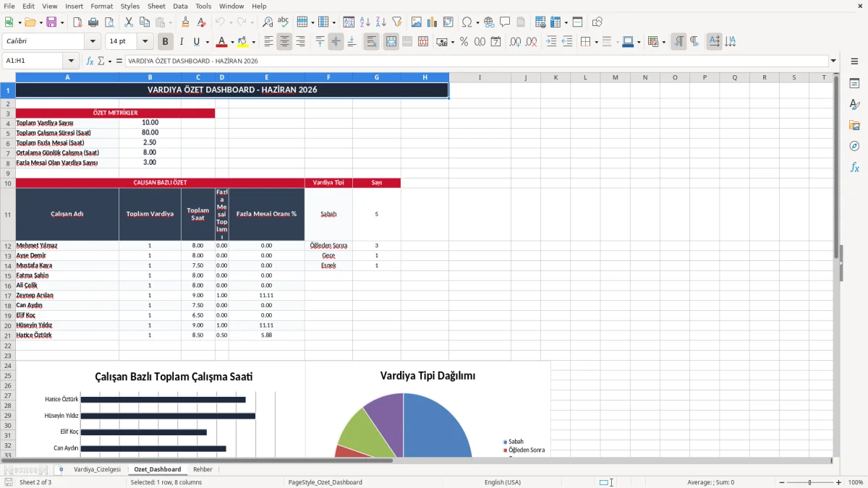Select row 11 header
The height and width of the screenshot is (488, 868).
click(x=8, y=215)
